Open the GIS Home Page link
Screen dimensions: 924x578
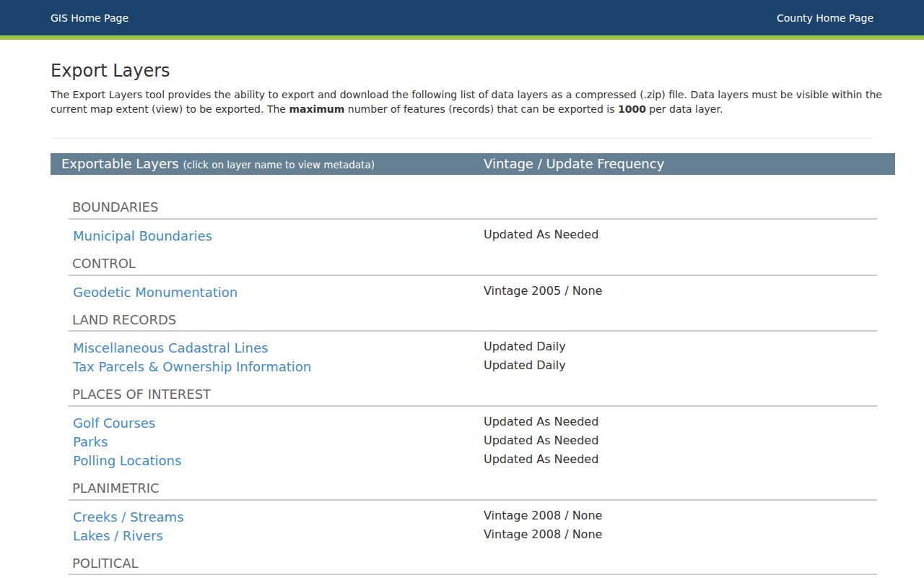coord(90,18)
